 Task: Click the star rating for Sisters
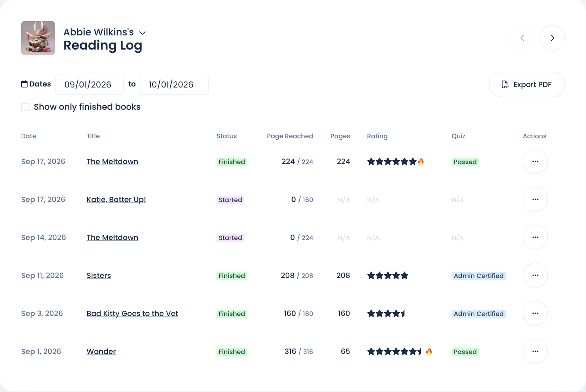(387, 276)
